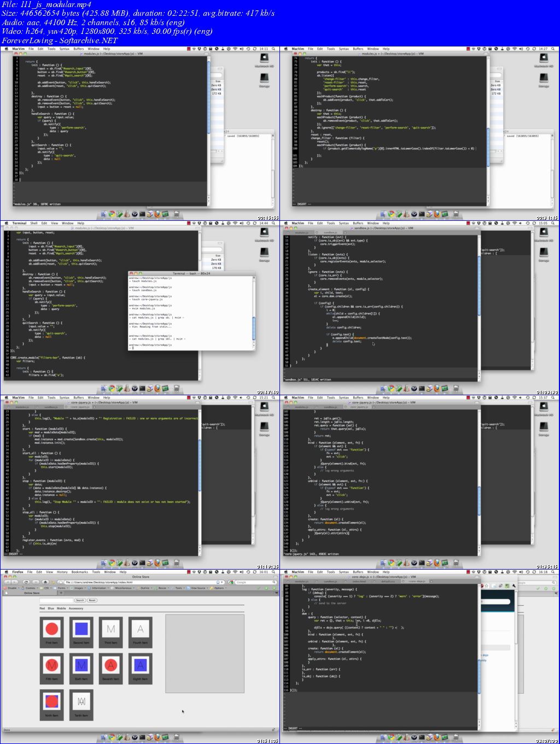Viewport: 560px width, 744px height.
Task: Click the Second Item blue square product
Action: [x=81, y=629]
